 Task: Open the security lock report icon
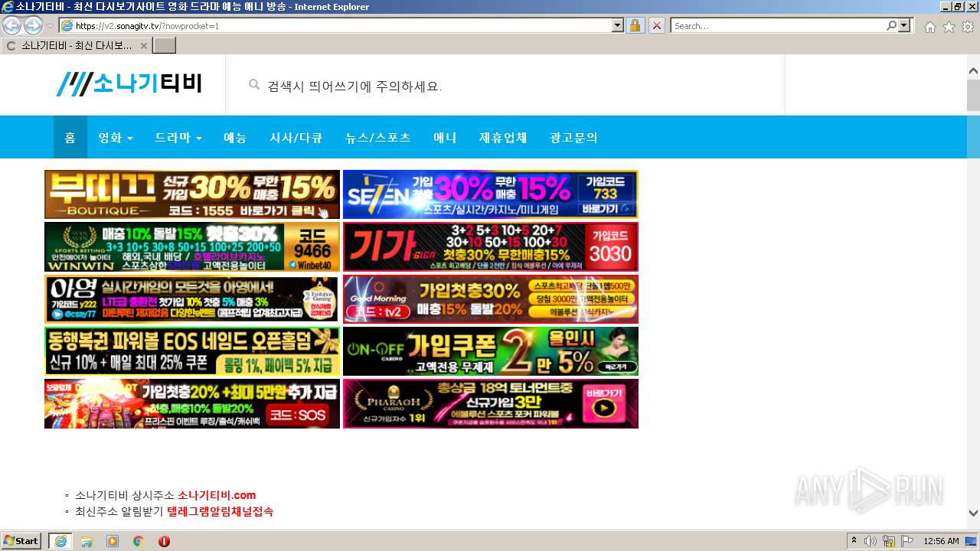click(635, 25)
